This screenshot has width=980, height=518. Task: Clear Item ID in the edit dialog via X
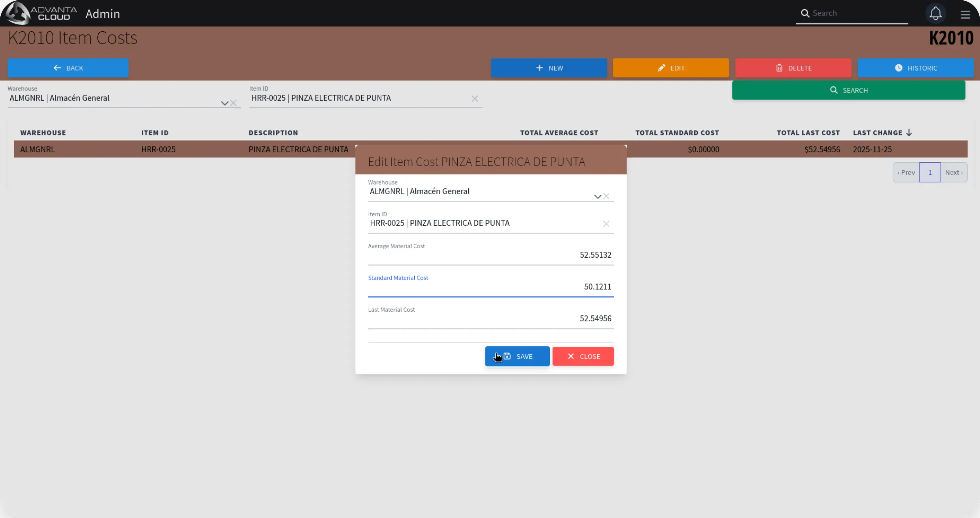pos(606,224)
